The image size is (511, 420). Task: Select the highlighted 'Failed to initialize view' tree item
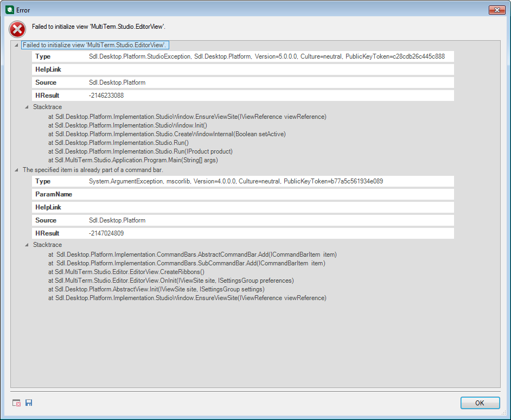click(97, 45)
